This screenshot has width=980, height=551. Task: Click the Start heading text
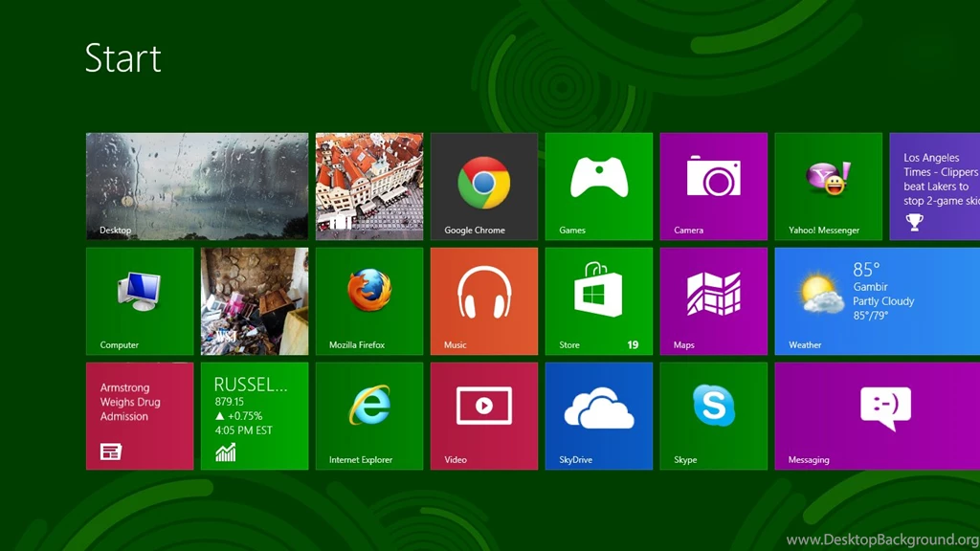tap(123, 58)
